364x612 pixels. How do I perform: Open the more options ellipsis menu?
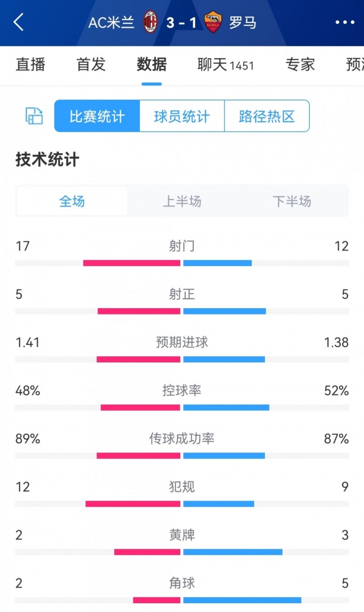(344, 22)
